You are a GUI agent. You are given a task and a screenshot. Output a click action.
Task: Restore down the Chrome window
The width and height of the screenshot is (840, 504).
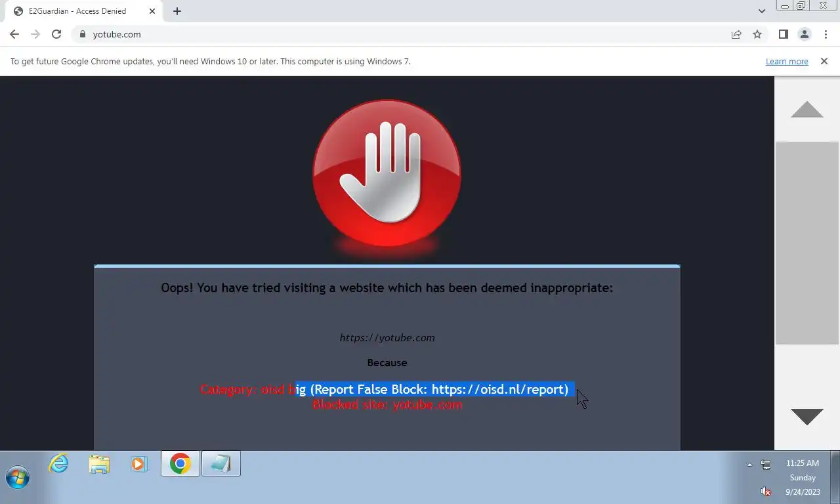click(801, 6)
